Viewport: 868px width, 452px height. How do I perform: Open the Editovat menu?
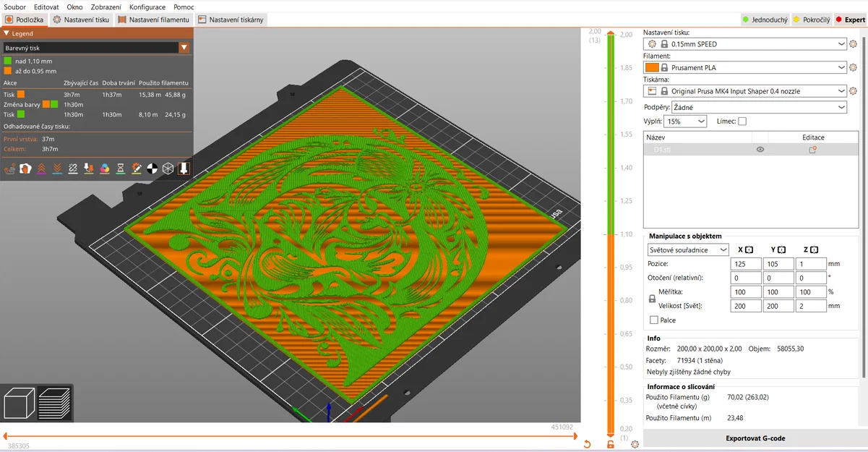[x=46, y=7]
